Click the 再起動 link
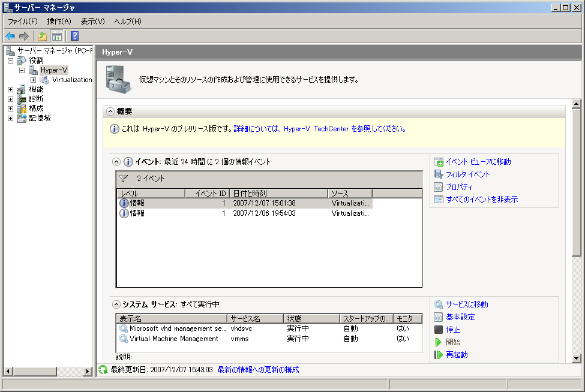The width and height of the screenshot is (585, 392). (457, 355)
